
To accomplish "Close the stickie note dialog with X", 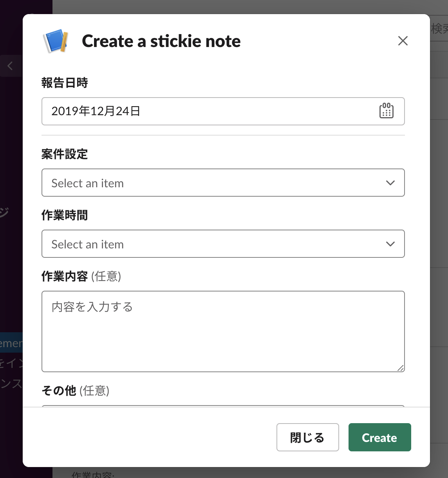I will point(403,41).
